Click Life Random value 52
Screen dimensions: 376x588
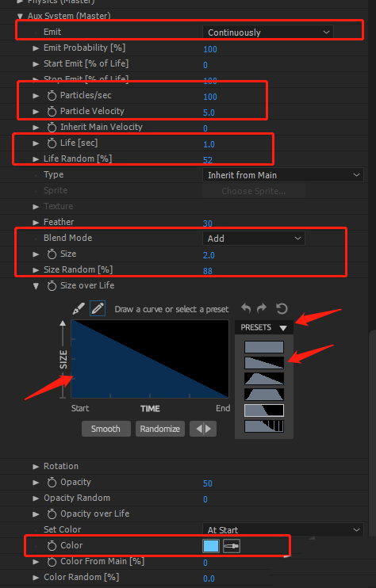coord(208,160)
